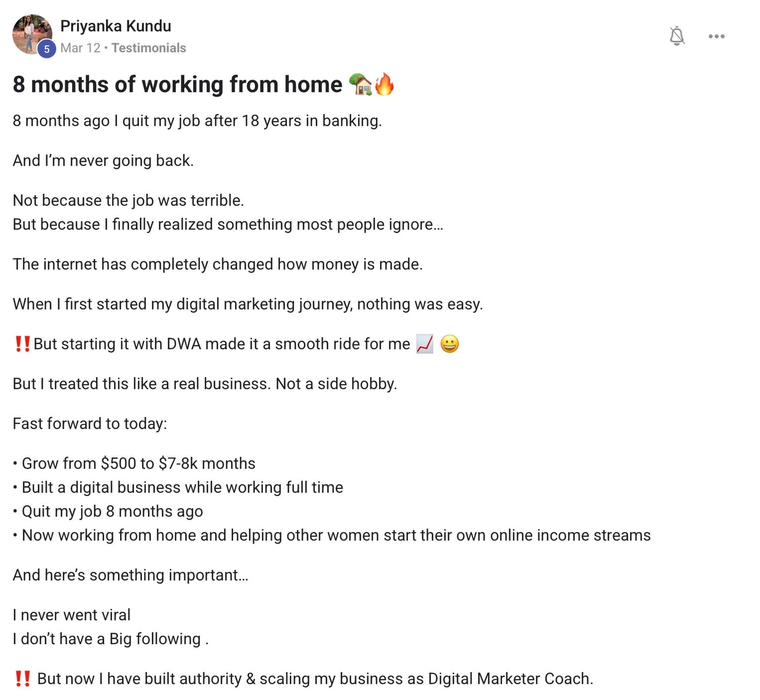Click the grinning face emoji
The height and width of the screenshot is (700, 760).
pyautogui.click(x=449, y=344)
